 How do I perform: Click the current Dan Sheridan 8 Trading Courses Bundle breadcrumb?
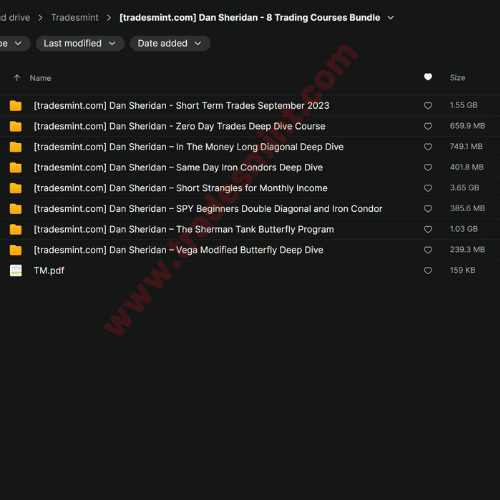point(250,18)
